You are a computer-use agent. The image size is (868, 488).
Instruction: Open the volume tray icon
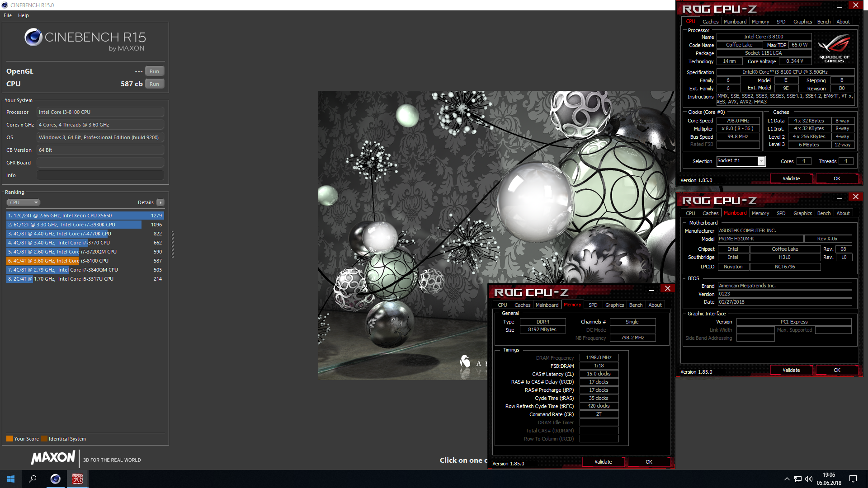(x=809, y=479)
